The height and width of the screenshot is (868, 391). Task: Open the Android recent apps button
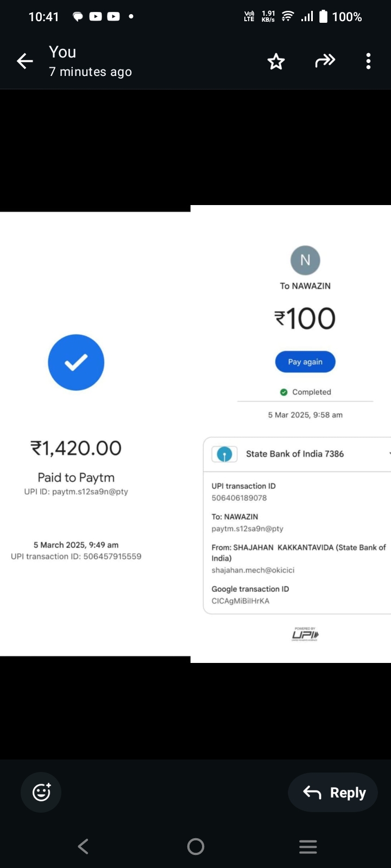[308, 846]
